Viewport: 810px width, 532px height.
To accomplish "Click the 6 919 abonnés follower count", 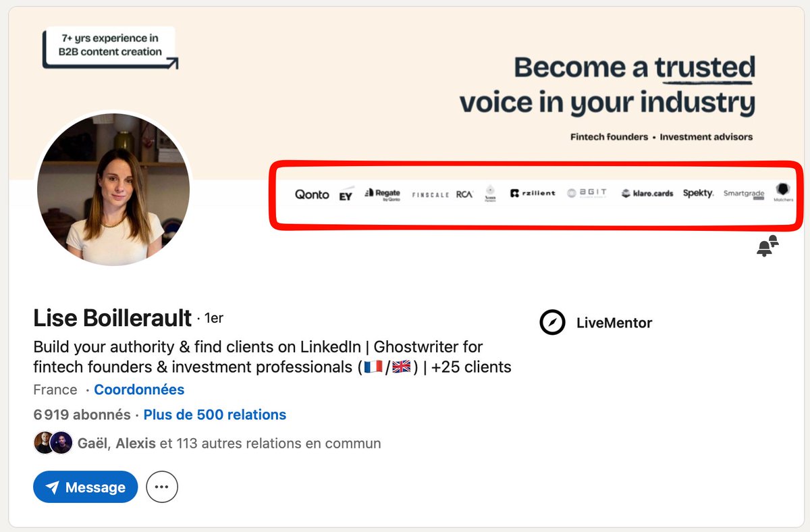I will click(x=82, y=415).
